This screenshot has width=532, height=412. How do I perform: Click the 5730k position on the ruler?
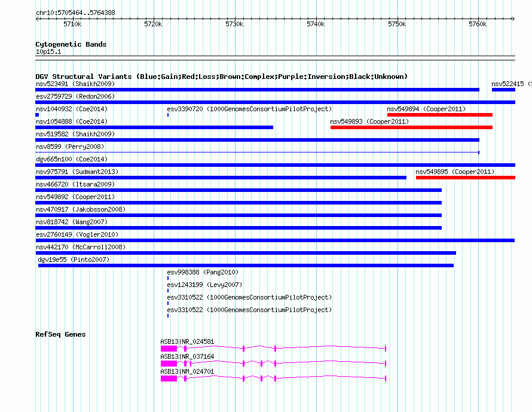click(234, 25)
